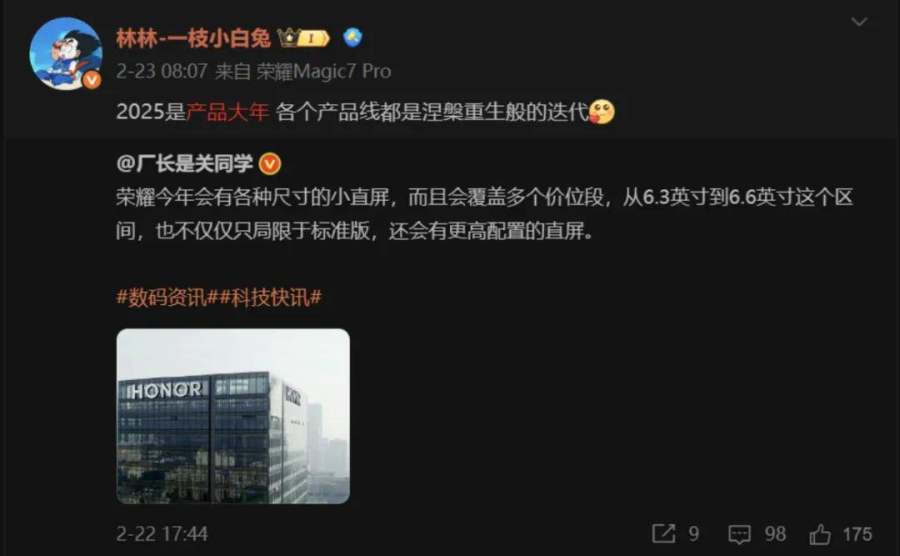Click the quoted post text about 小直屏
The image size is (900, 556).
[484, 214]
